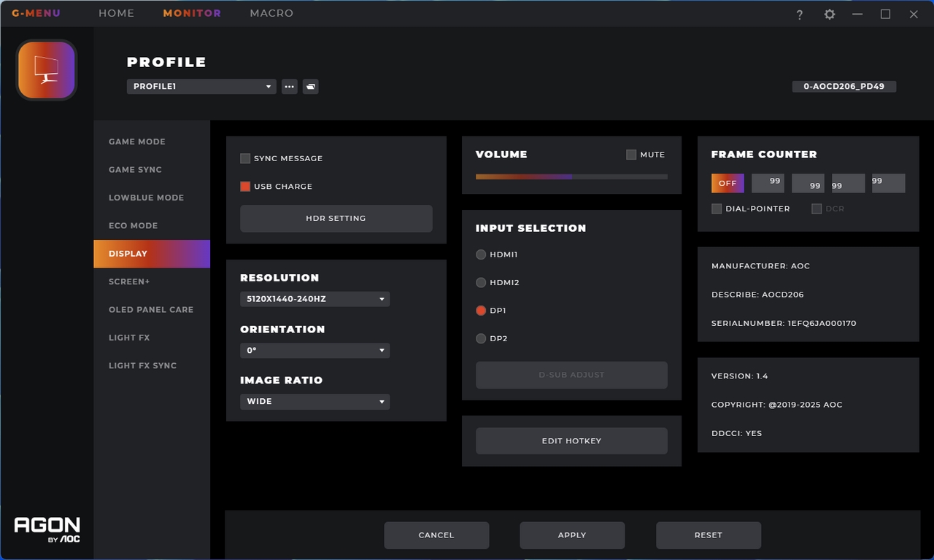
Task: Click the Version: 1.4 text
Action: [x=740, y=376]
